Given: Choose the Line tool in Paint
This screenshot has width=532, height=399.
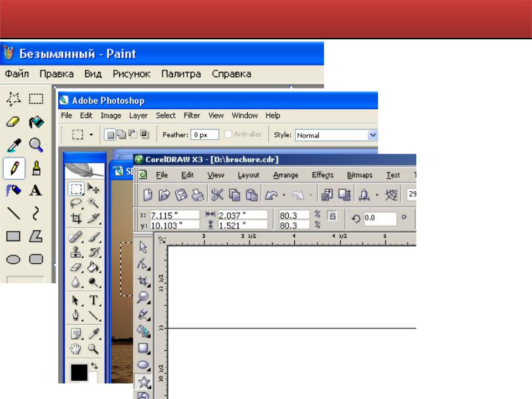Looking at the screenshot, I should coord(13,213).
